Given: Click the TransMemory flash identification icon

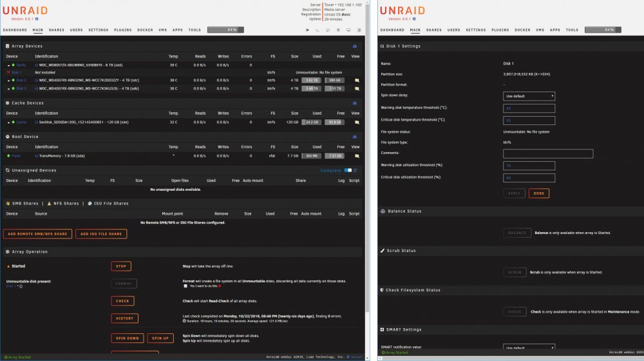Looking at the screenshot, I should [37, 156].
